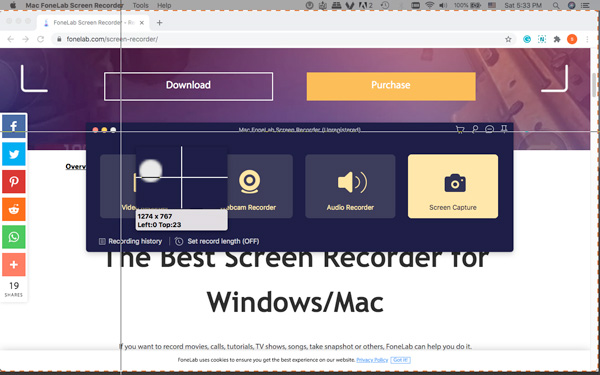This screenshot has height=375, width=600.
Task: Open the partly hidden Video Recorder tile
Action: 118,186
